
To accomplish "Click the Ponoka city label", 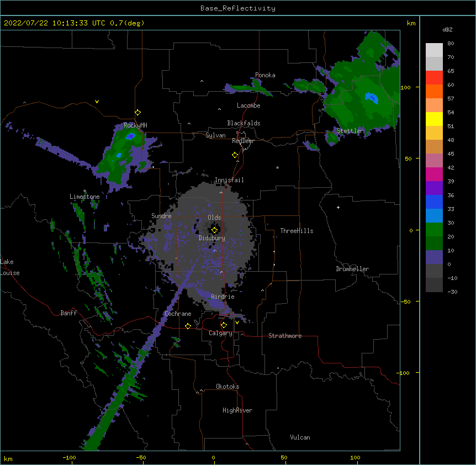I will [265, 75].
